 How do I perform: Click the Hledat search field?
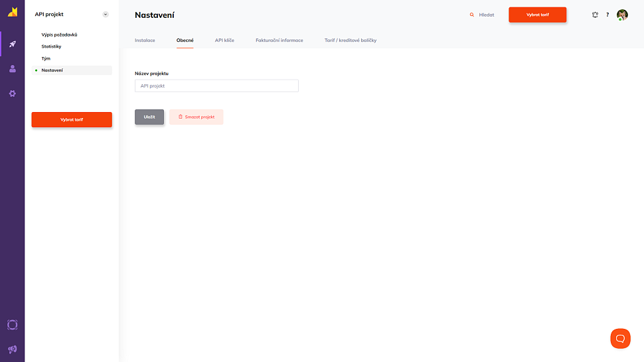pyautogui.click(x=486, y=15)
